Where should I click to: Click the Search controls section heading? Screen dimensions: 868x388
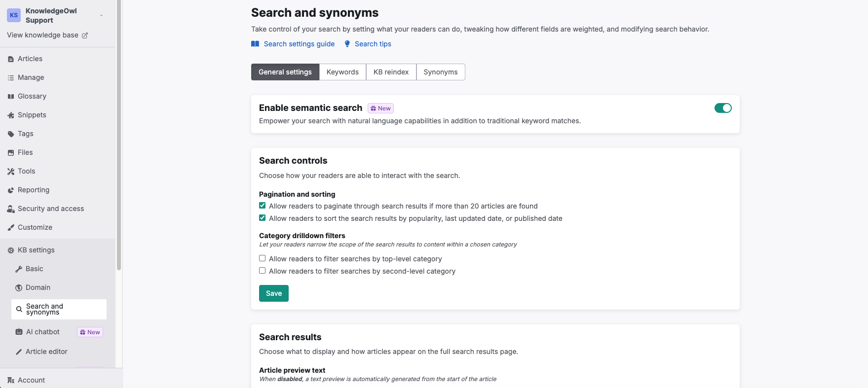coord(293,161)
